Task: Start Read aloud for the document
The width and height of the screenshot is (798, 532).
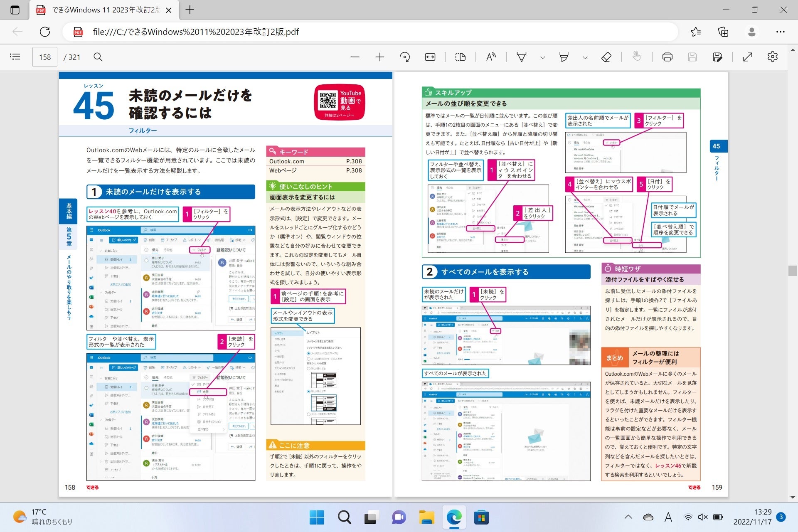Action: point(490,57)
